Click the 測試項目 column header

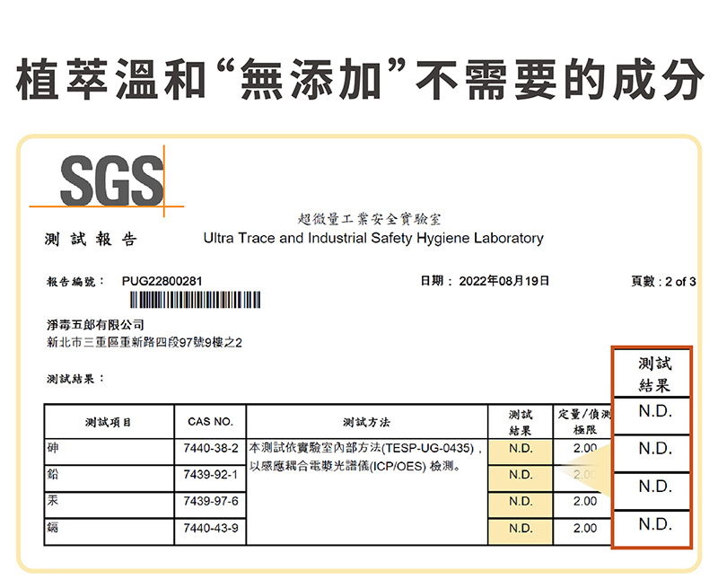(109, 422)
